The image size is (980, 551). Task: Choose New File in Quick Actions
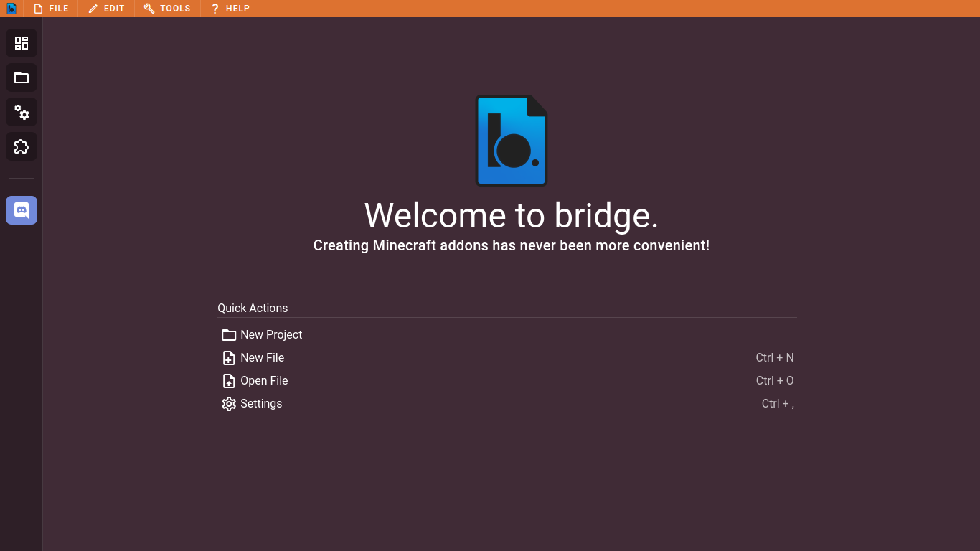click(507, 358)
